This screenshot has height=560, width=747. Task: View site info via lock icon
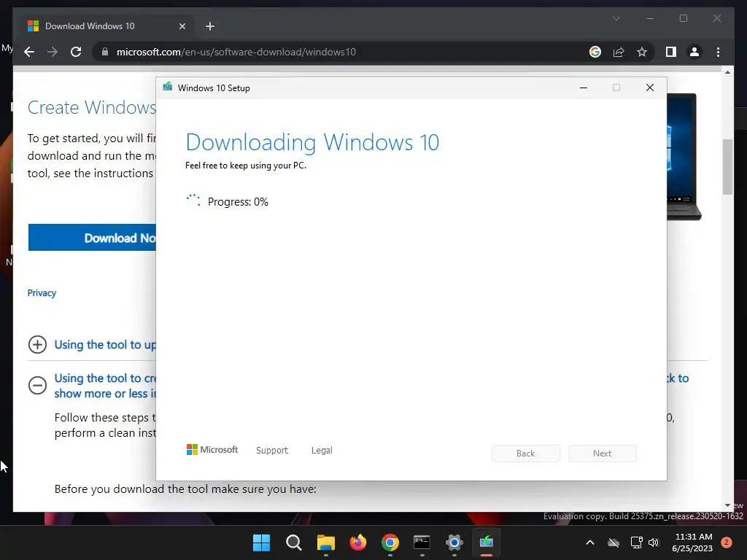coord(105,52)
